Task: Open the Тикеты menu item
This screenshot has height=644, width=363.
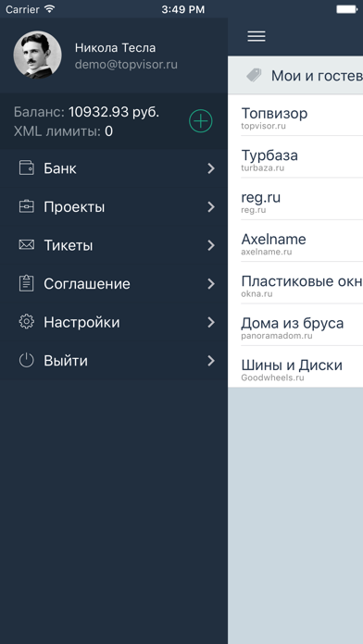Action: 114,245
